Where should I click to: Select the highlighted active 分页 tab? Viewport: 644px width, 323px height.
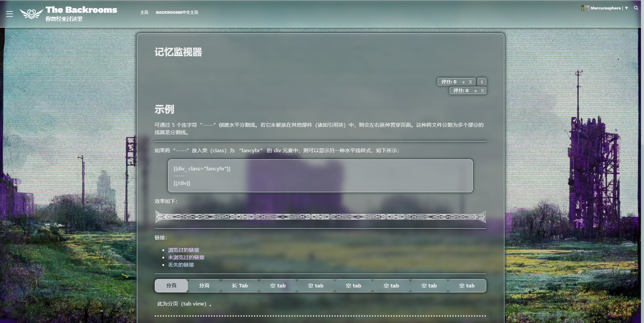171,286
